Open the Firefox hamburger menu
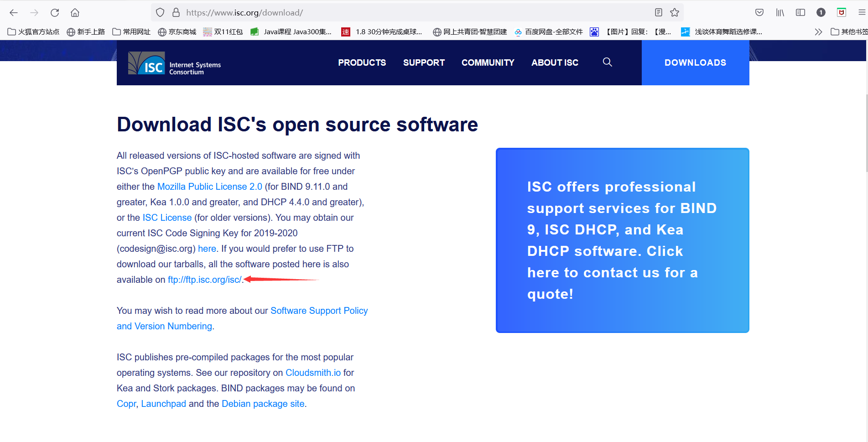Image resolution: width=868 pixels, height=442 pixels. pos(862,12)
